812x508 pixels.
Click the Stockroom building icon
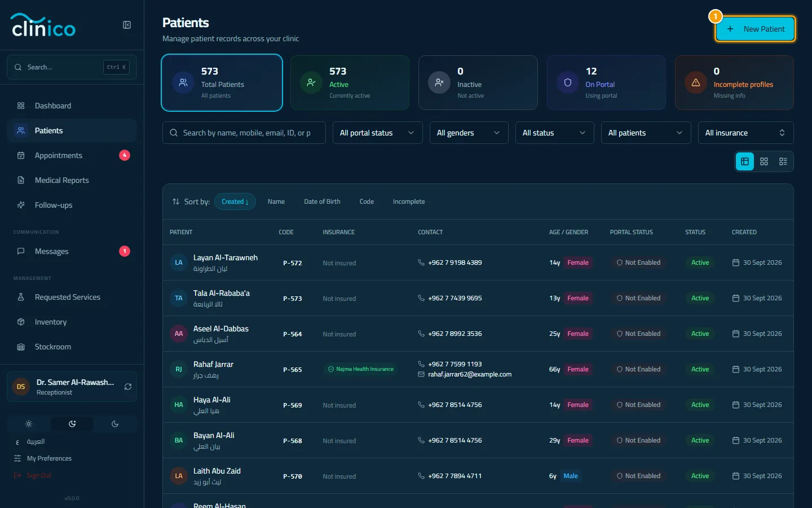point(21,347)
